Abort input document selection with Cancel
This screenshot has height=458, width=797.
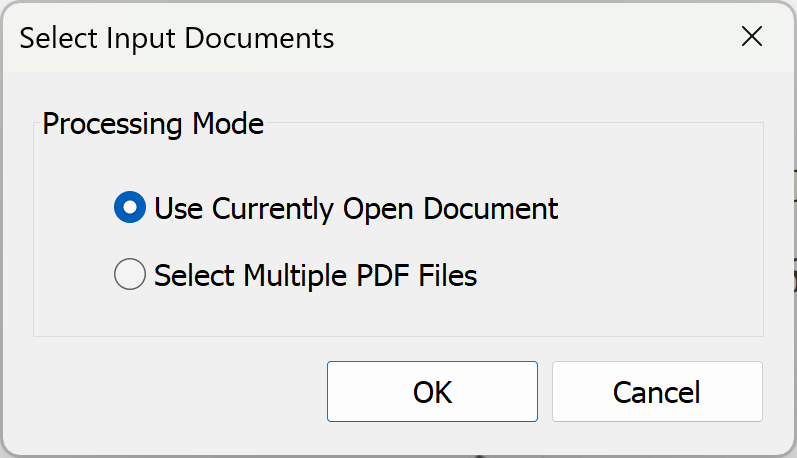657,391
